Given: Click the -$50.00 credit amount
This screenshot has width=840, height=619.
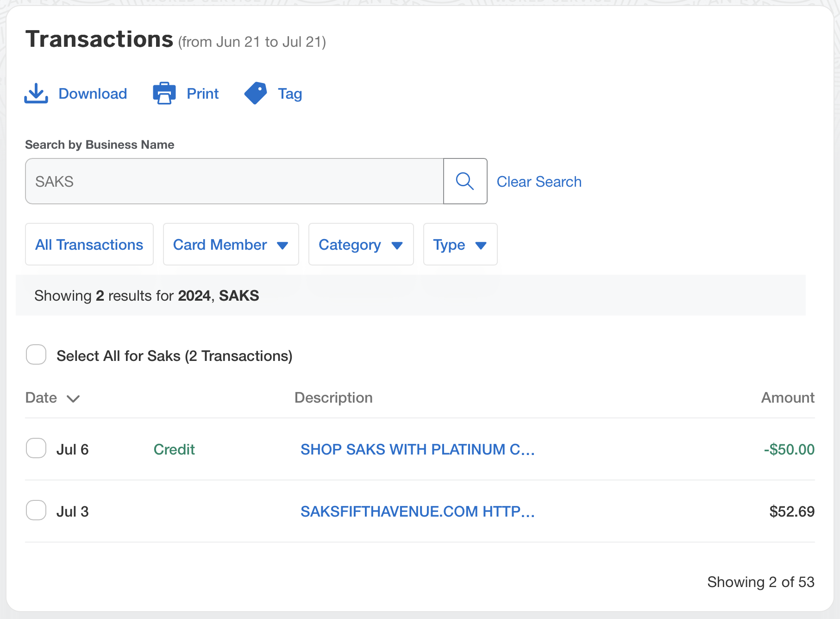Looking at the screenshot, I should tap(789, 449).
